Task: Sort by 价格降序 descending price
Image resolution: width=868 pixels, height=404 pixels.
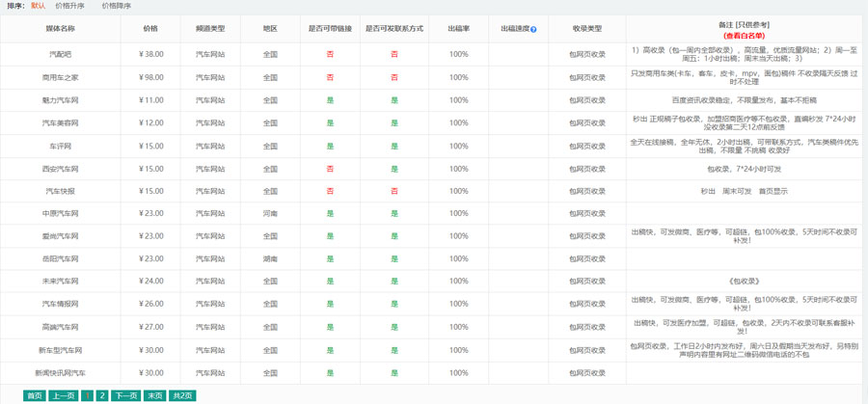Action: pos(116,6)
